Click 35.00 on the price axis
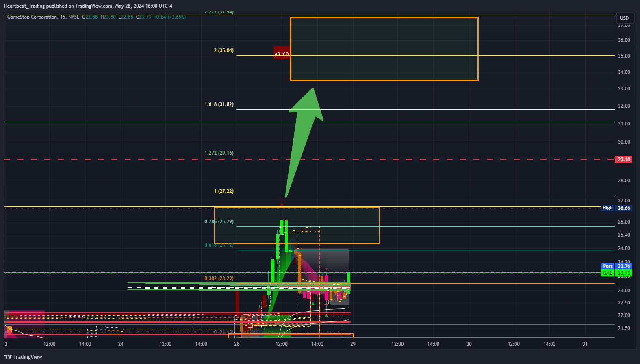The width and height of the screenshot is (640, 364). tap(624, 56)
